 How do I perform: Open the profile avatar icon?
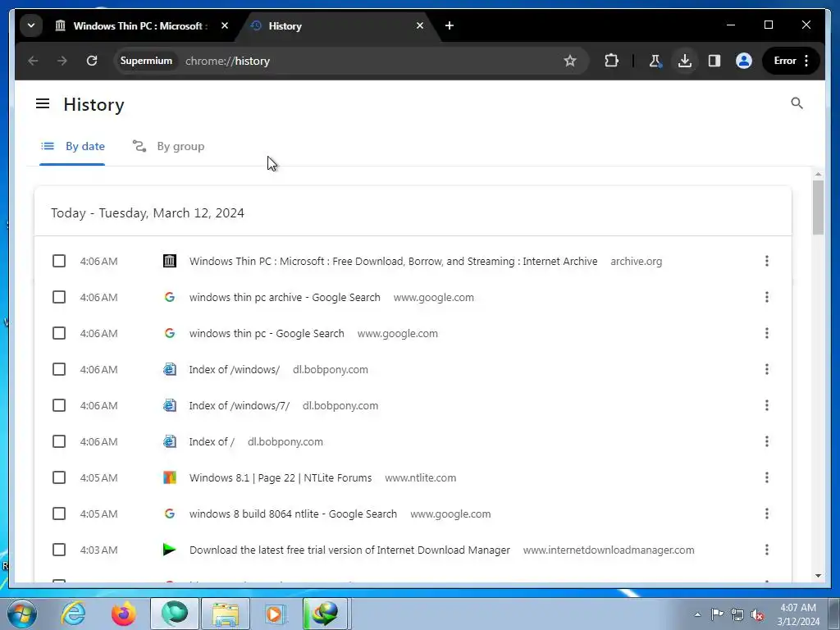pyautogui.click(x=743, y=61)
